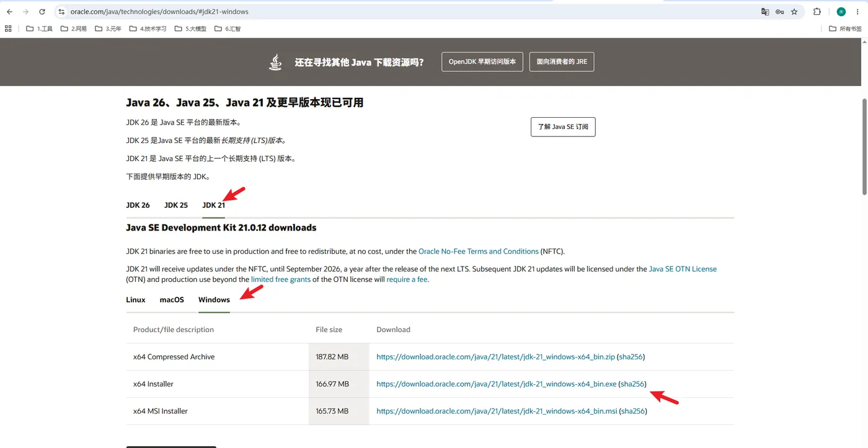Switch to the JDK 26 tab
The height and width of the screenshot is (448, 868).
coord(138,205)
